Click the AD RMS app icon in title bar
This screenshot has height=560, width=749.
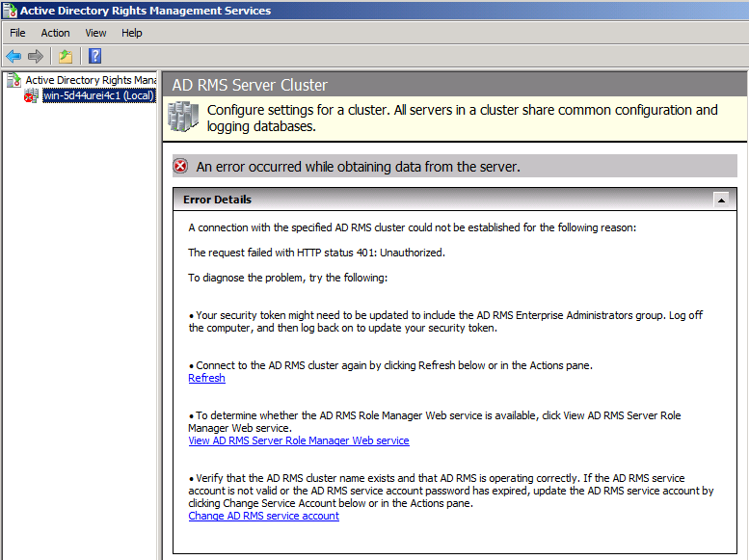click(10, 10)
